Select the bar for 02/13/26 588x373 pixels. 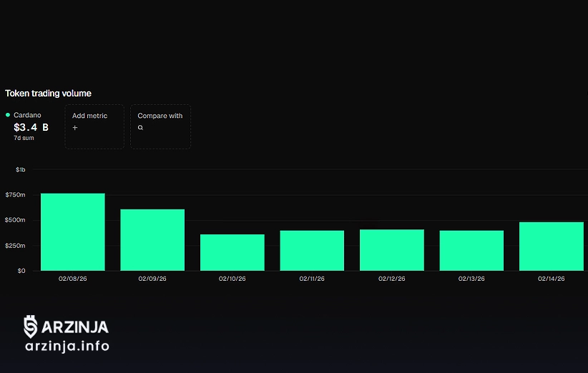coord(471,251)
